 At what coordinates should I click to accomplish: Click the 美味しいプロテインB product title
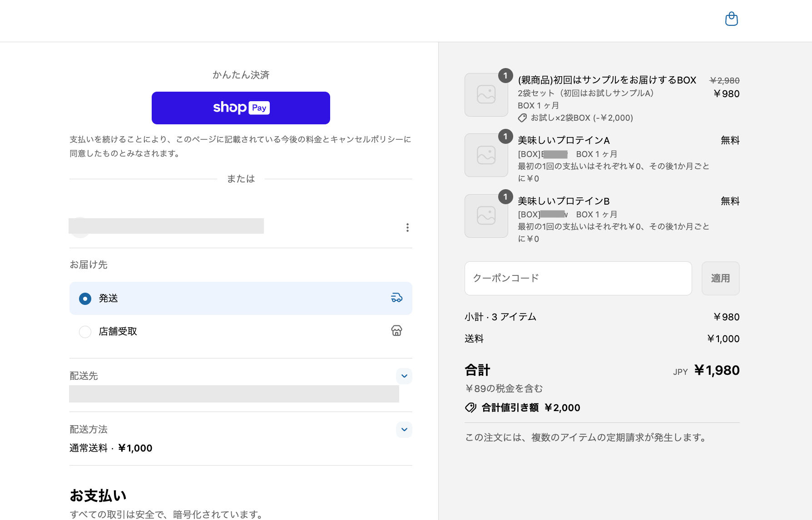(x=564, y=201)
